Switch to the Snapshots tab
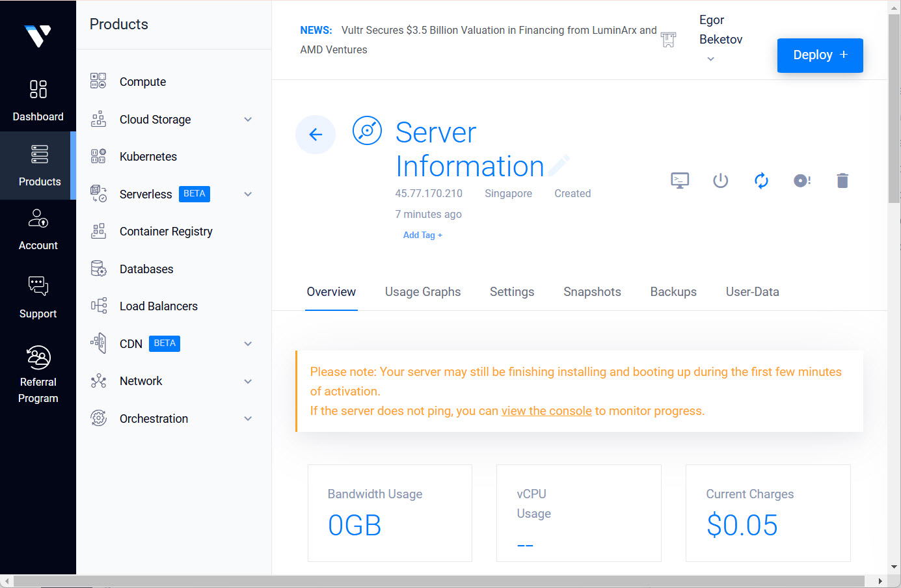901x588 pixels. click(592, 292)
